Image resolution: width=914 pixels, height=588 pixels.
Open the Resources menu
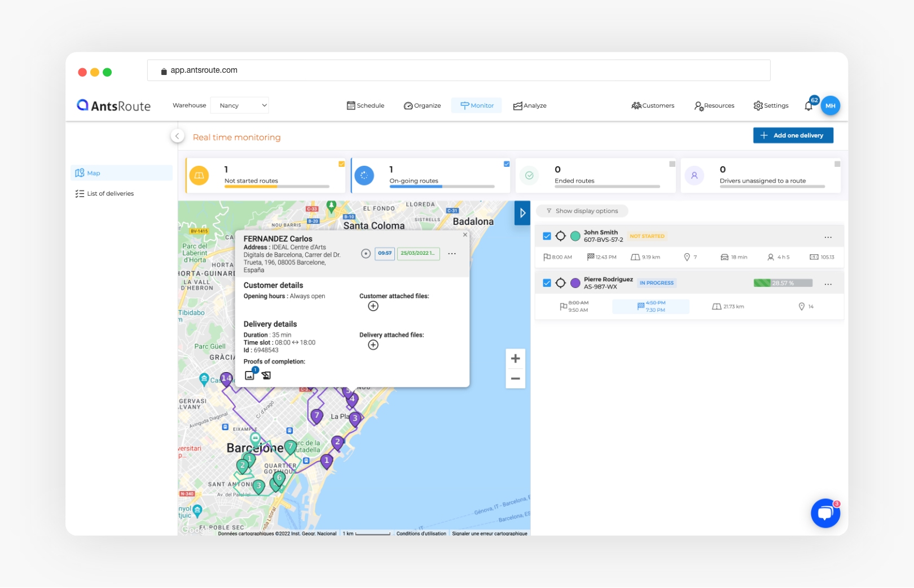click(714, 105)
